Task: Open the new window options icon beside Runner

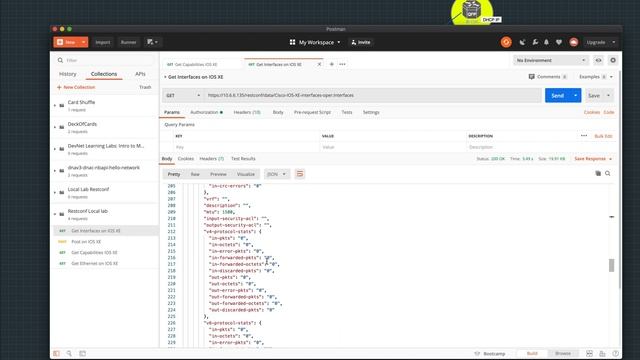Action: [152, 42]
